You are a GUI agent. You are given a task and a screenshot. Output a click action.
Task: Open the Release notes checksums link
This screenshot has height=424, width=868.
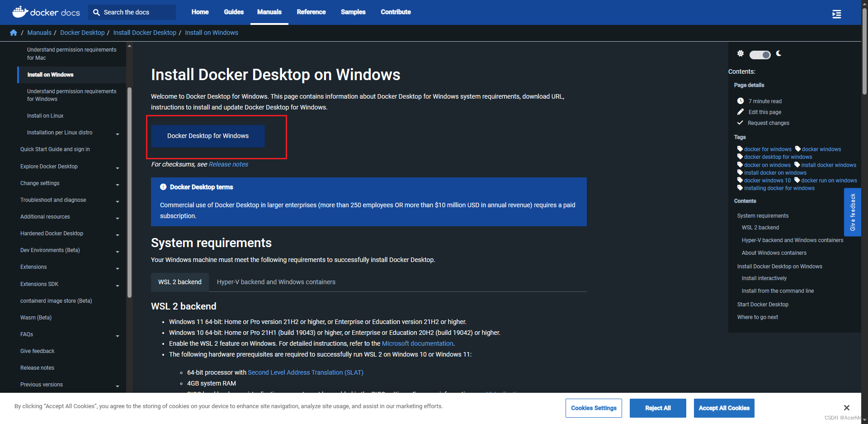coord(228,164)
